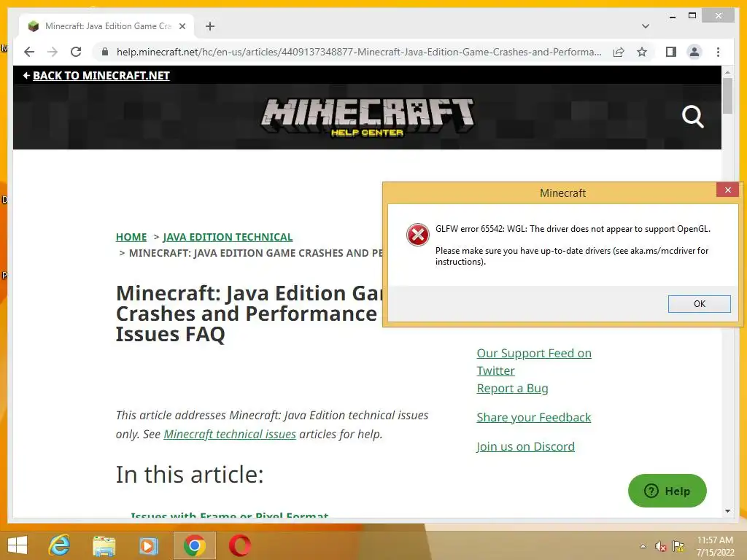Go back with Chrome's back arrow

click(x=29, y=52)
